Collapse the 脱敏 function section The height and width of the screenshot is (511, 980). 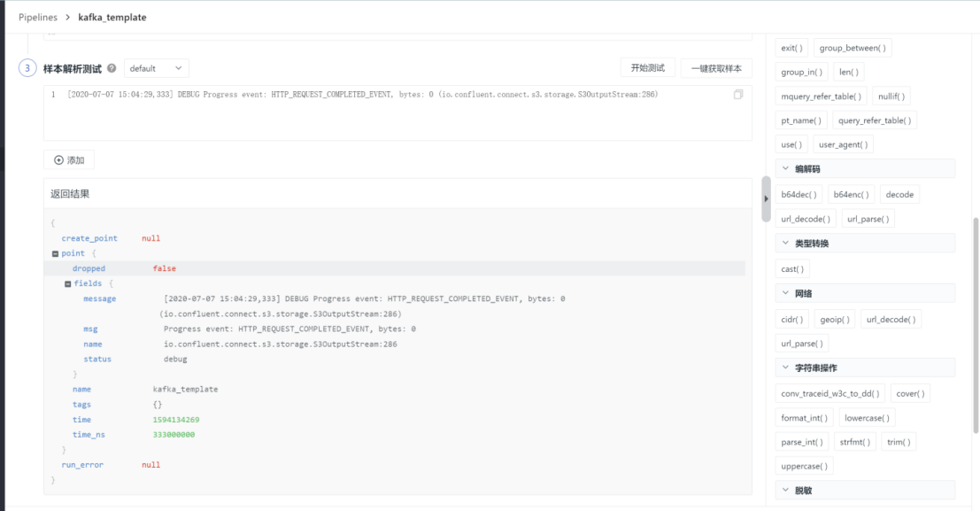[785, 490]
